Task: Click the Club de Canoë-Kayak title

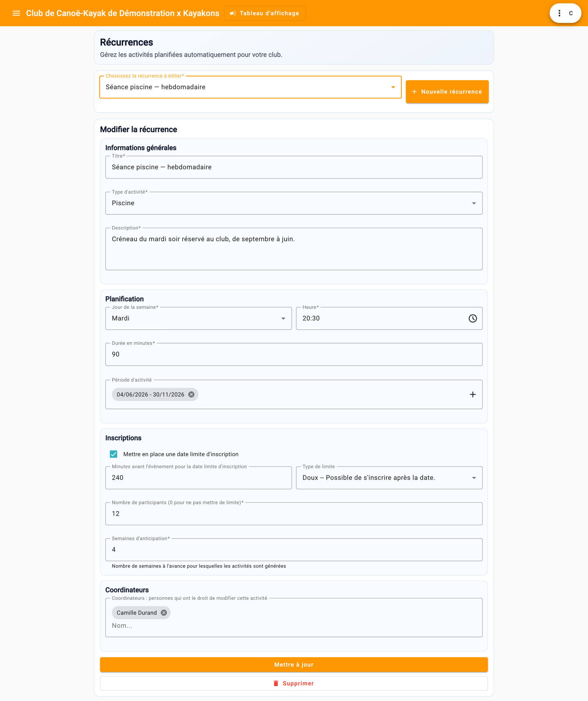Action: 123,13
